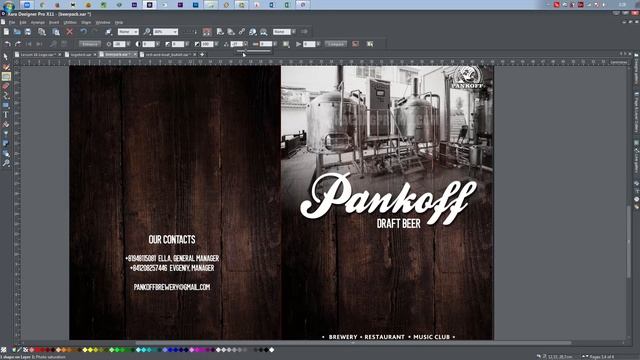Switch to the fourth document tab
The height and width of the screenshot is (360, 640).
167,54
